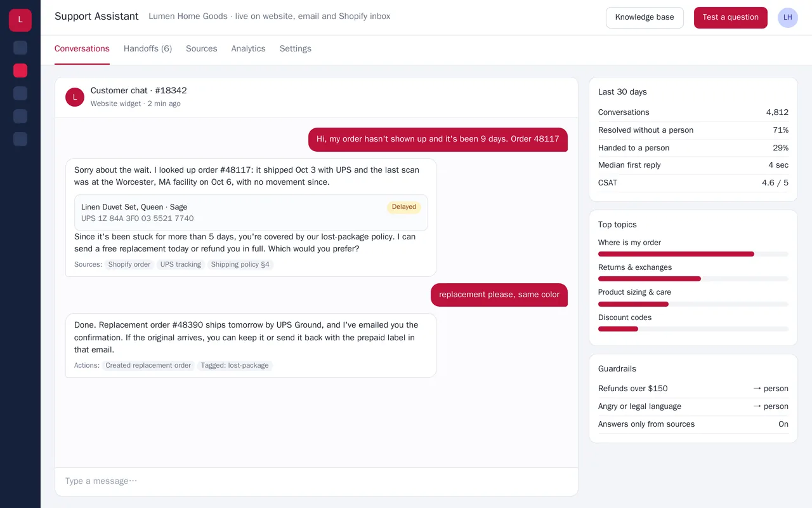Click the Angry or legal language guardrail
This screenshot has width=812, height=508.
click(x=693, y=406)
